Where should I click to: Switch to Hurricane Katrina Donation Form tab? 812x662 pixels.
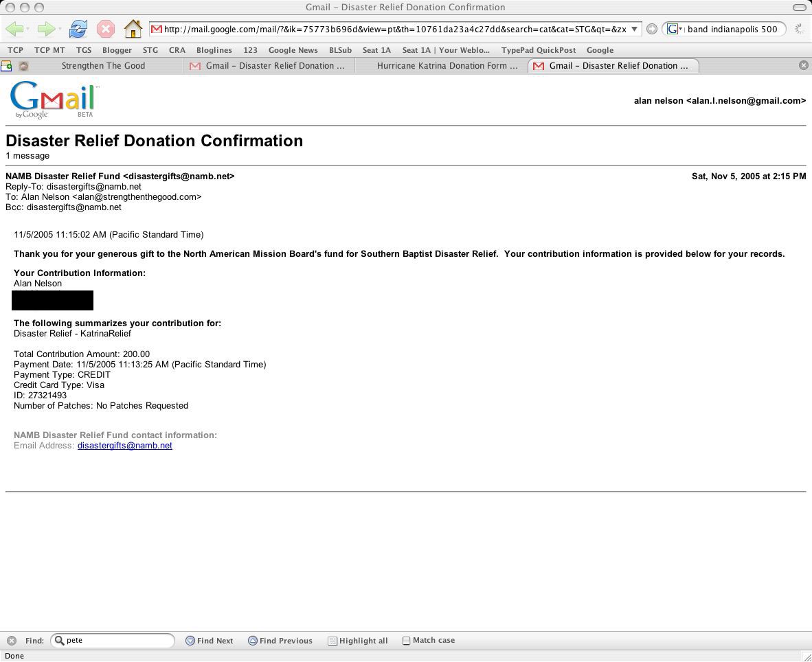tap(447, 66)
